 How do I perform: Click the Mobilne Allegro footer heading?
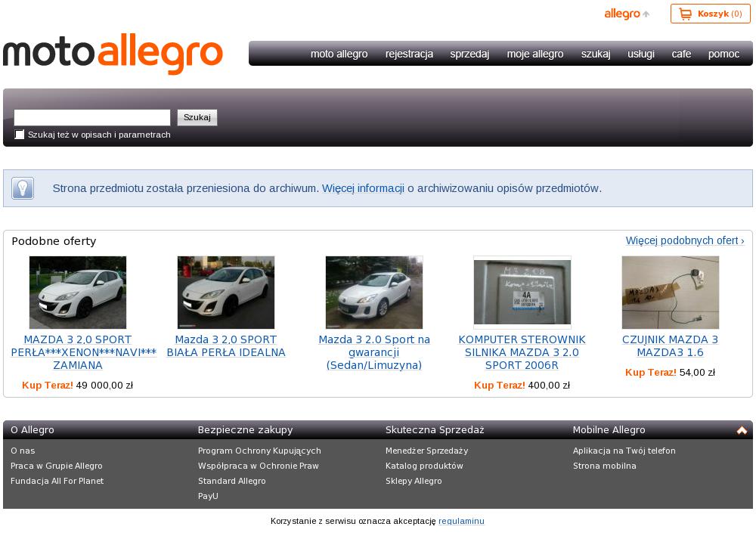pos(609,430)
